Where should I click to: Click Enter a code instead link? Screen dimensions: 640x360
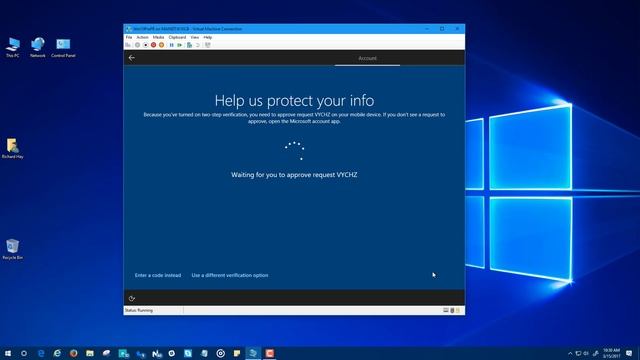158,275
